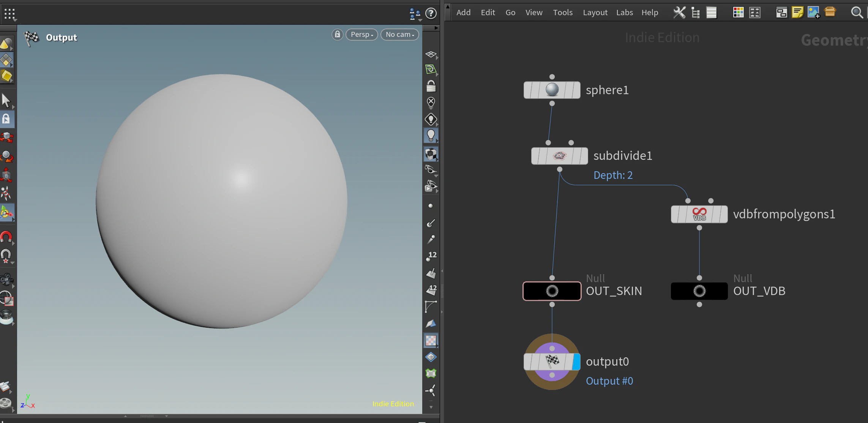Open the Persp viewport dropdown

[x=361, y=35]
